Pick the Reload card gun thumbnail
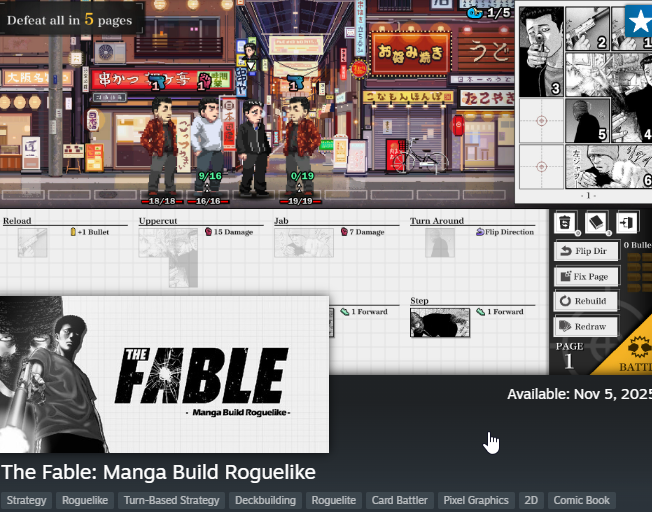 pyautogui.click(x=32, y=242)
